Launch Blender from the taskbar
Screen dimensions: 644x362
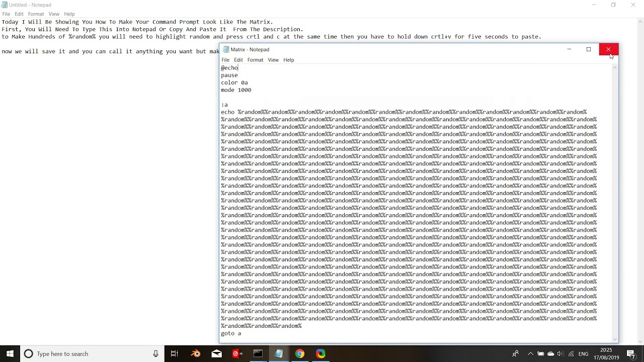196,353
